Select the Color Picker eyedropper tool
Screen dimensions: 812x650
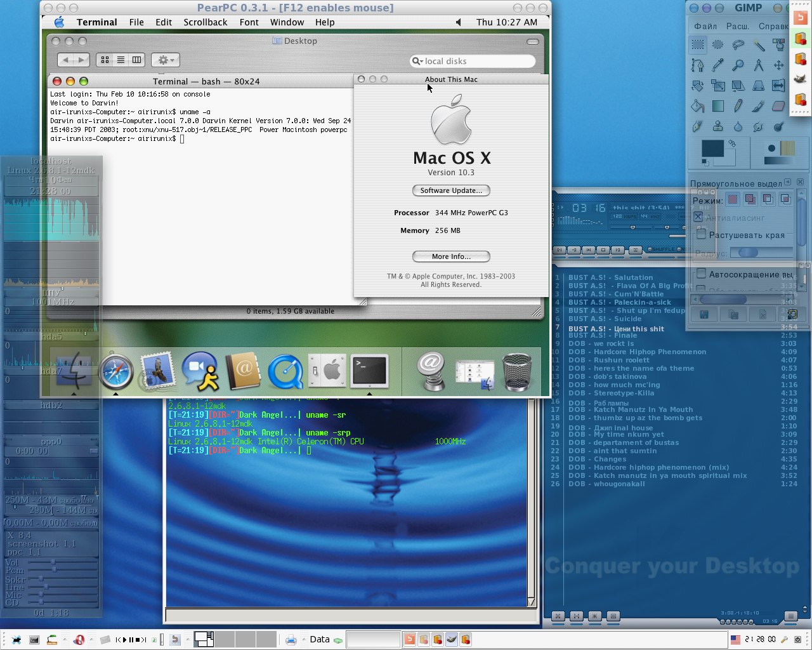point(718,65)
